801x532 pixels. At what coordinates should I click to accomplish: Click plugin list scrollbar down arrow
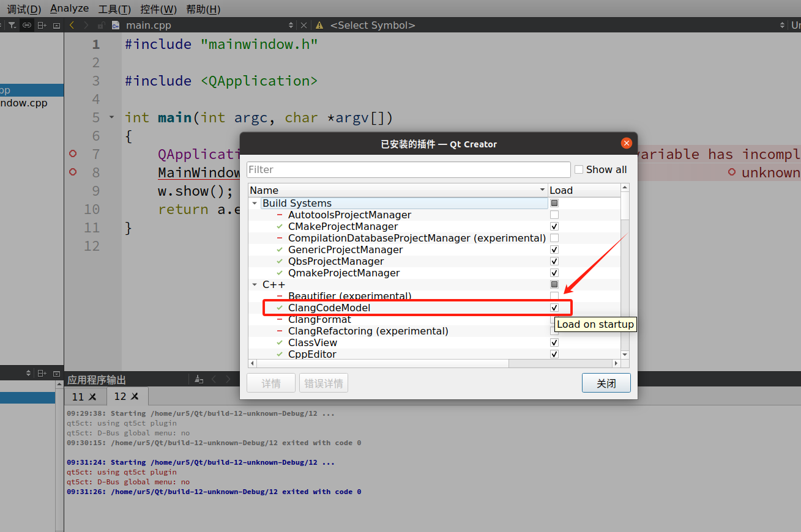(x=624, y=354)
